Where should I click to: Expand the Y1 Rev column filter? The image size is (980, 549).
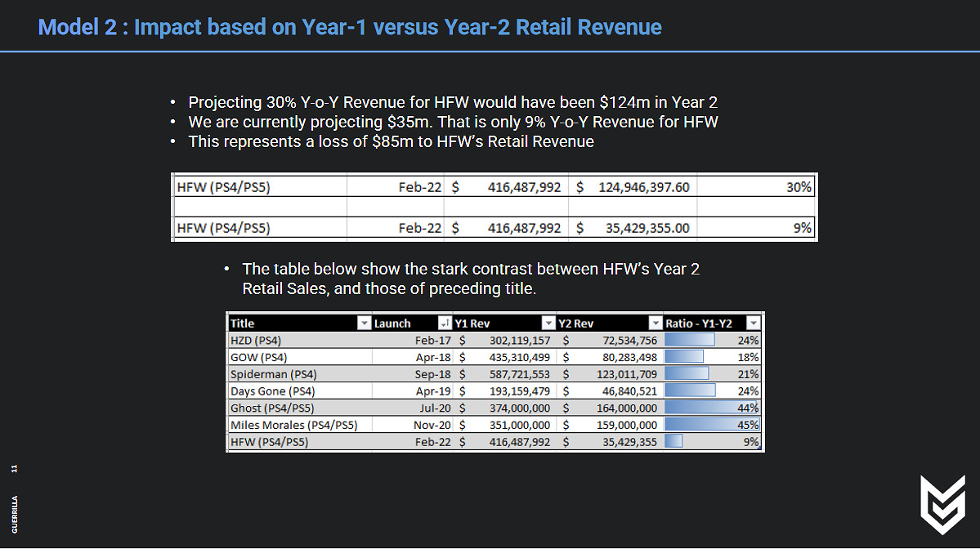click(547, 324)
